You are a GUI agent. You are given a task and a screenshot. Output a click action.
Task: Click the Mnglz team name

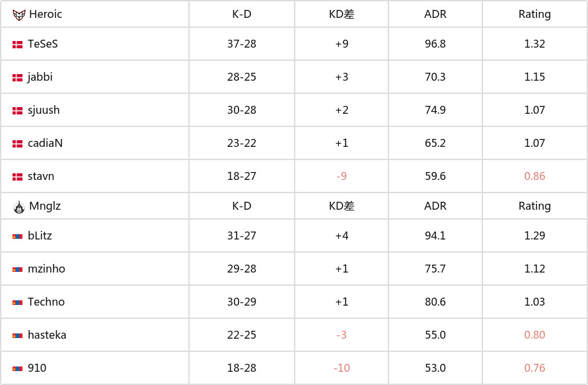(45, 206)
